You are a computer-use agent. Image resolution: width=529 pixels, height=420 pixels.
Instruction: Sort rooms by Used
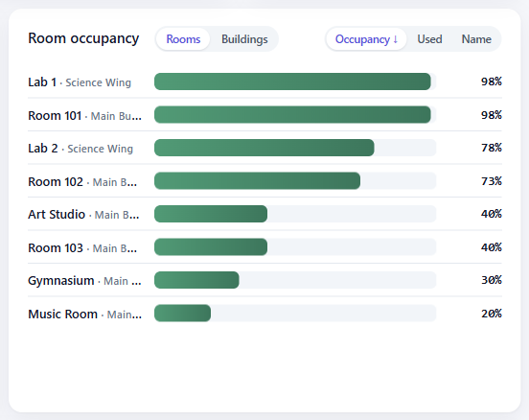[x=429, y=39]
